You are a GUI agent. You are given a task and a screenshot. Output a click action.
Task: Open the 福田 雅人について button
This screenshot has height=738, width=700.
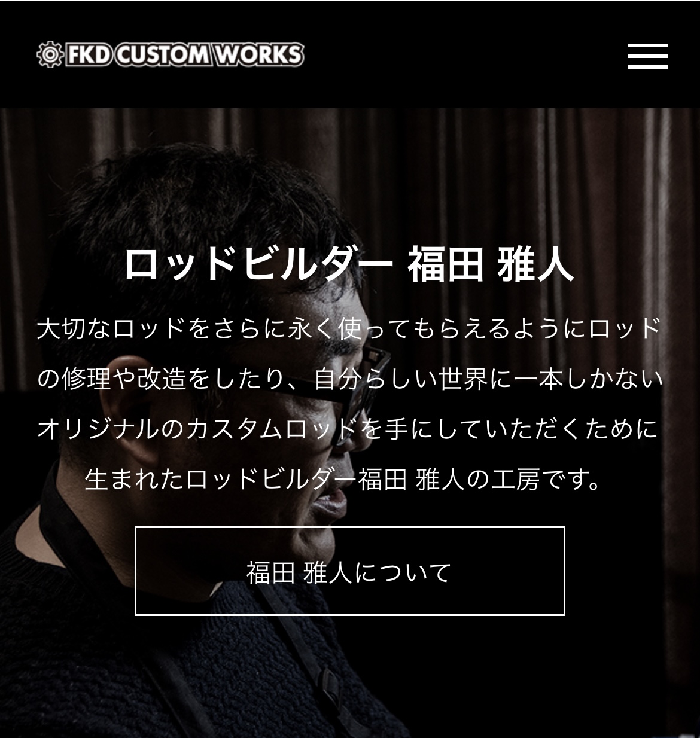(x=349, y=572)
